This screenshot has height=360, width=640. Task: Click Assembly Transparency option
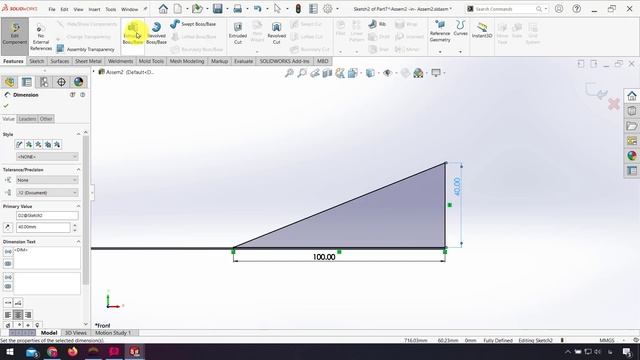tap(85, 49)
